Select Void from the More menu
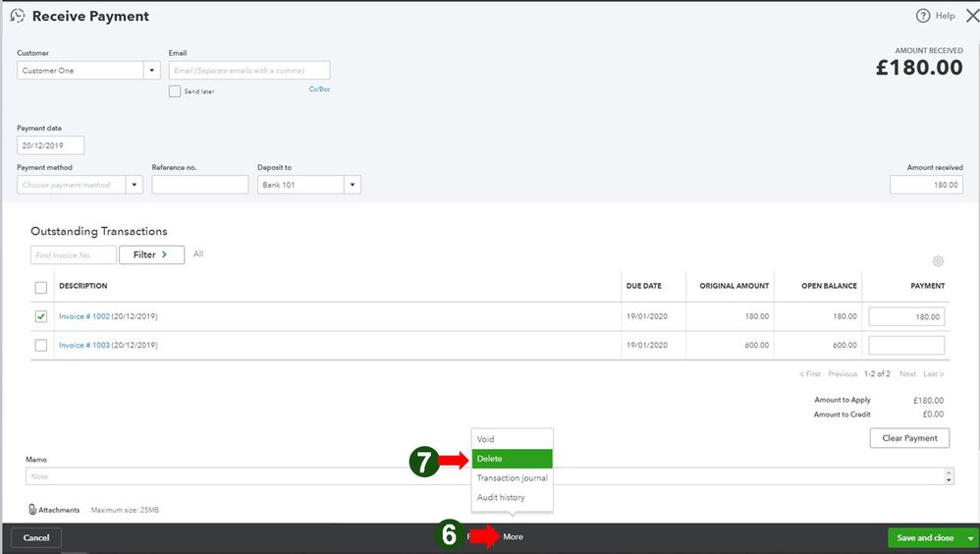Screen dimensions: 980x554 (512, 439)
